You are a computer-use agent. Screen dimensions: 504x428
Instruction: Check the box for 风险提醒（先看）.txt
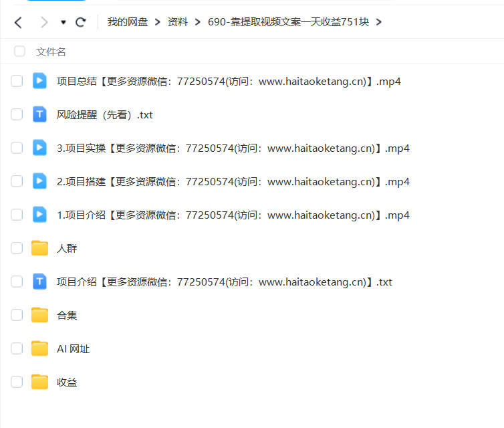[17, 114]
